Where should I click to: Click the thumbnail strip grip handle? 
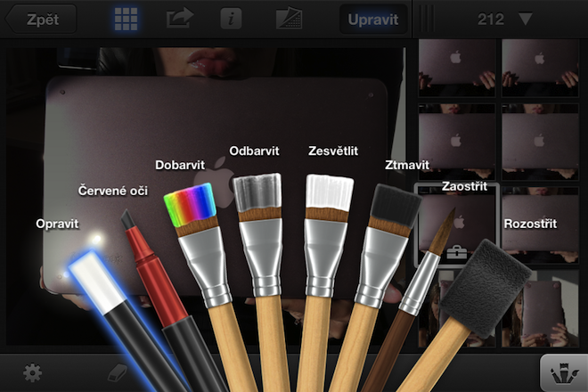pyautogui.click(x=427, y=19)
